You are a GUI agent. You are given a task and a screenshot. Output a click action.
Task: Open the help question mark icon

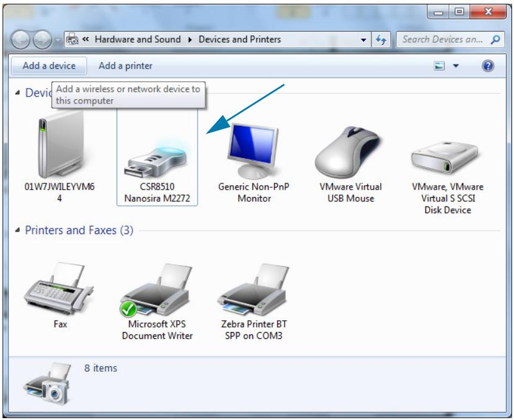point(488,66)
